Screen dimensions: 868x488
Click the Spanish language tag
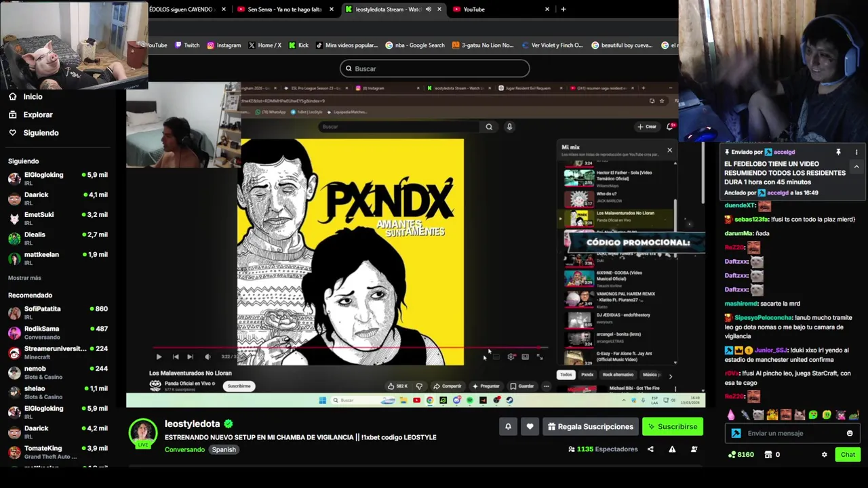click(224, 449)
